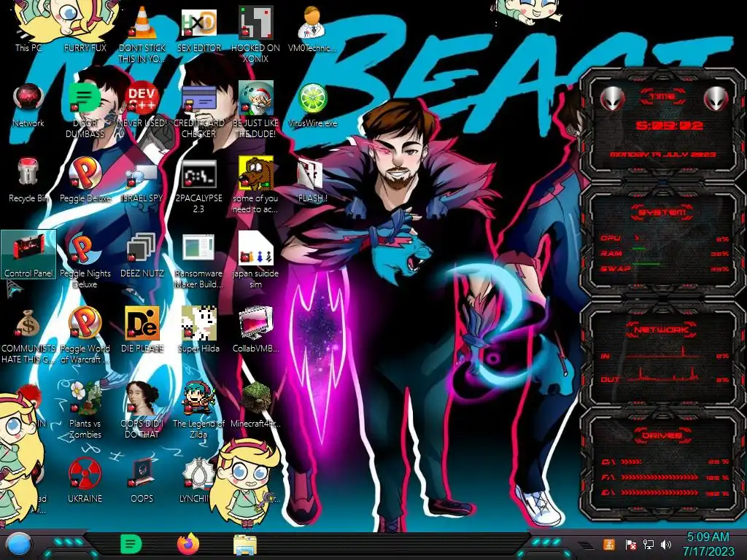The height and width of the screenshot is (560, 747).
Task: Open the Minecraft4Fr... grass block icon
Action: tap(256, 405)
